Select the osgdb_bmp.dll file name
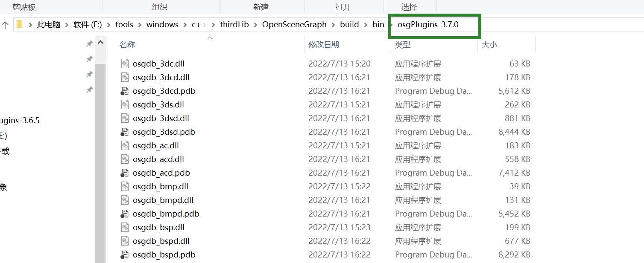Viewport: 644px width, 263px height. click(161, 187)
